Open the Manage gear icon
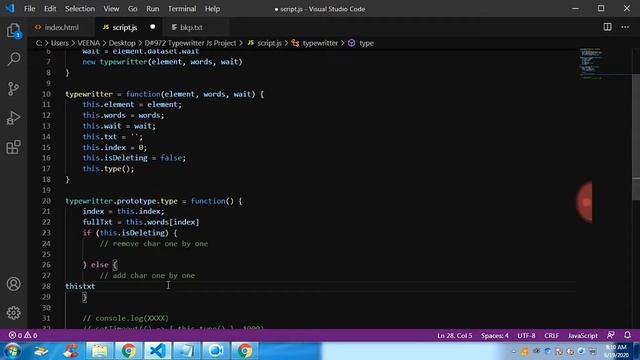 [x=13, y=313]
